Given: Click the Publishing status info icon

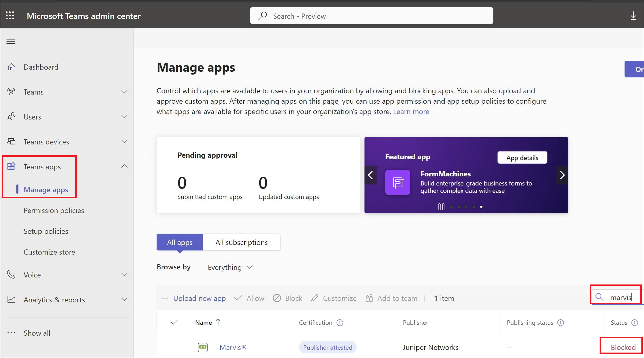Looking at the screenshot, I should point(561,323).
